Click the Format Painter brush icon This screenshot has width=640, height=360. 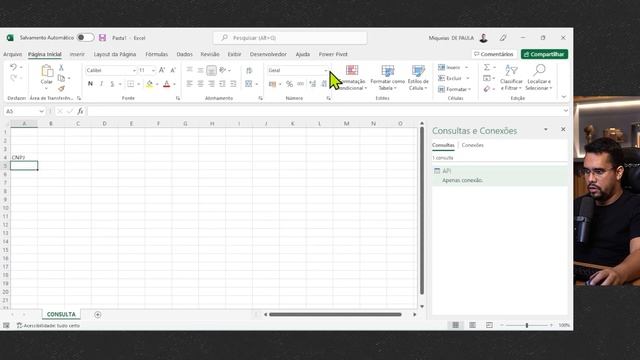(61, 89)
